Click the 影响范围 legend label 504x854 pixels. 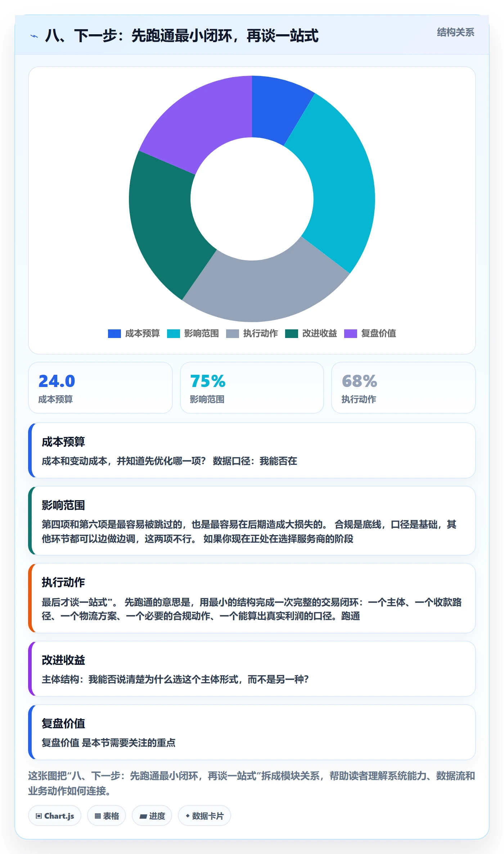[202, 334]
